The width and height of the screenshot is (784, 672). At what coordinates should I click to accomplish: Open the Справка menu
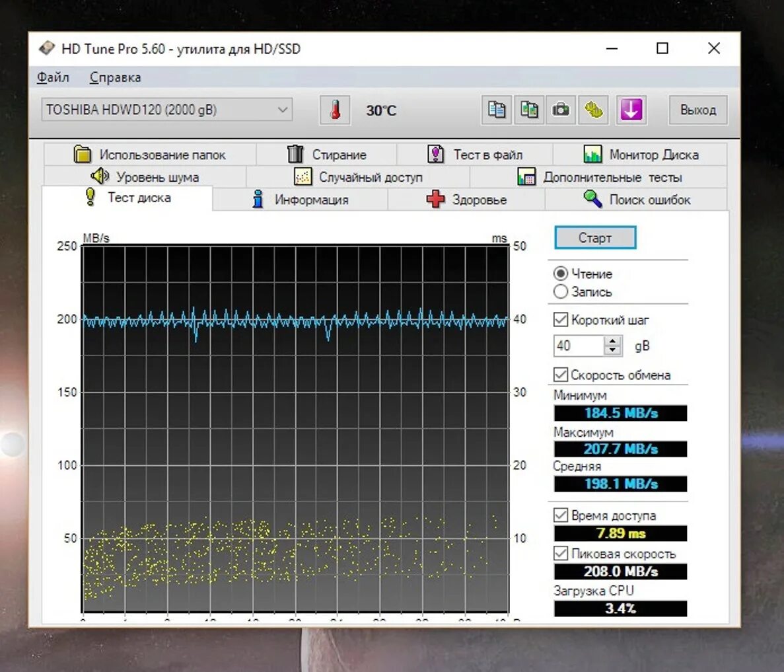[x=115, y=77]
